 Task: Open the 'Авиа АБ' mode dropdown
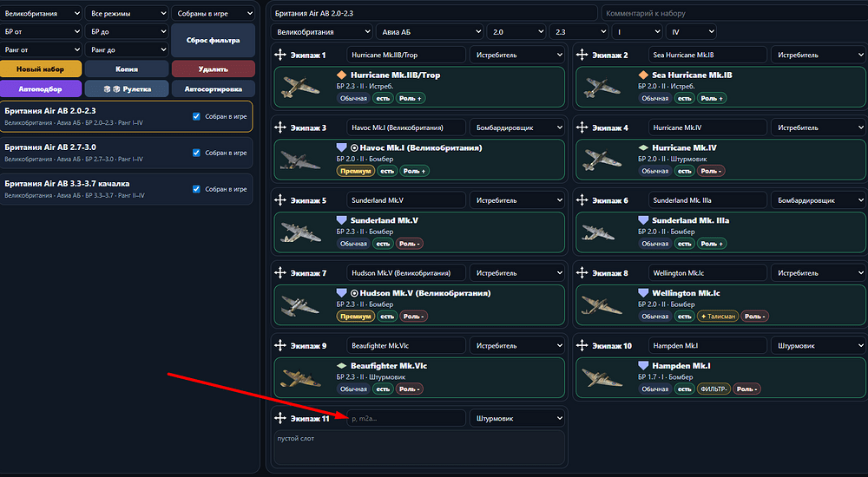[431, 32]
